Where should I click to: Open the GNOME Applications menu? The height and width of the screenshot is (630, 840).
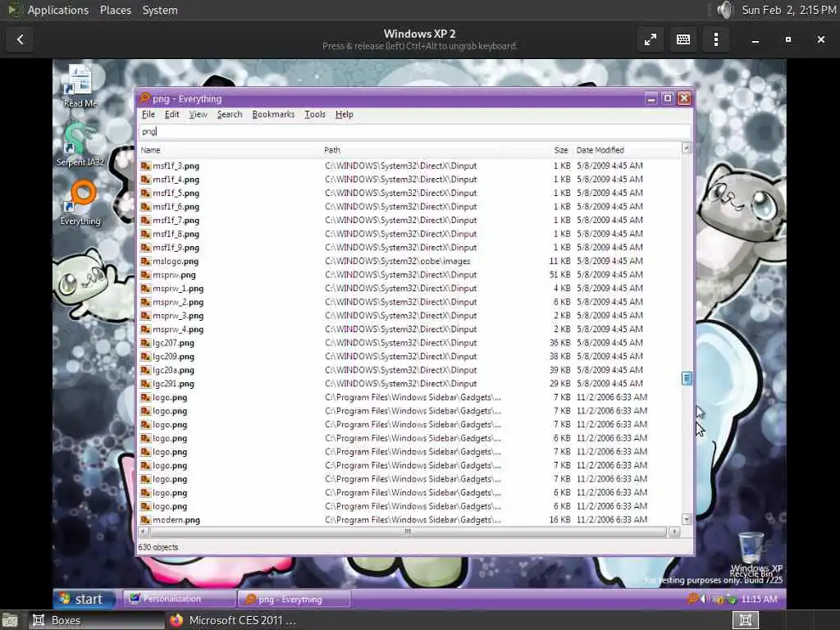pyautogui.click(x=58, y=10)
